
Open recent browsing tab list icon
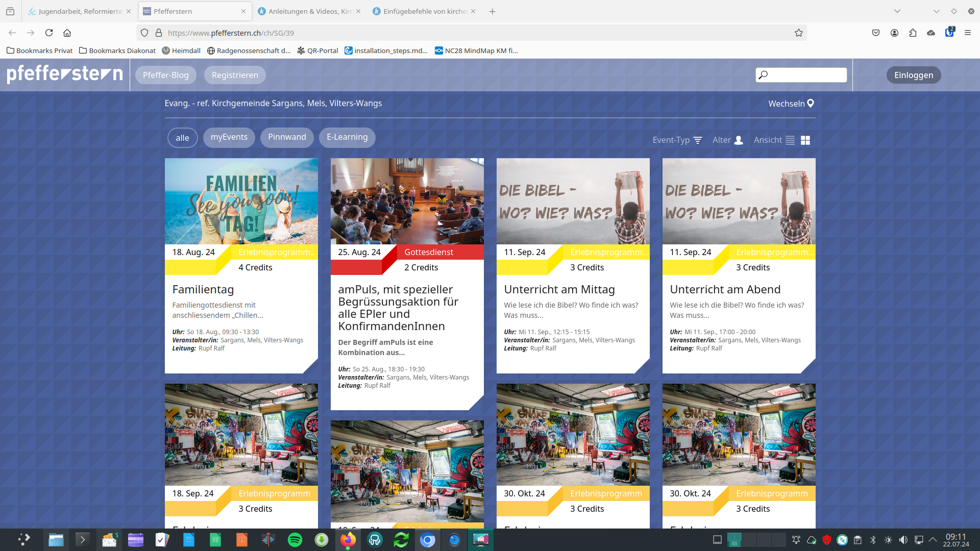10,11
